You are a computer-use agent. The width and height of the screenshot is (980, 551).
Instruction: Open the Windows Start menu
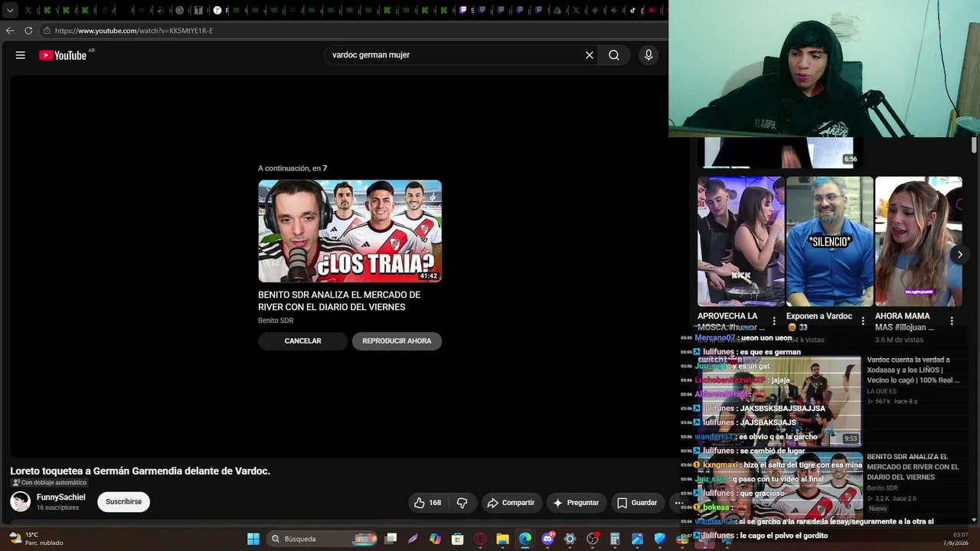click(x=253, y=539)
